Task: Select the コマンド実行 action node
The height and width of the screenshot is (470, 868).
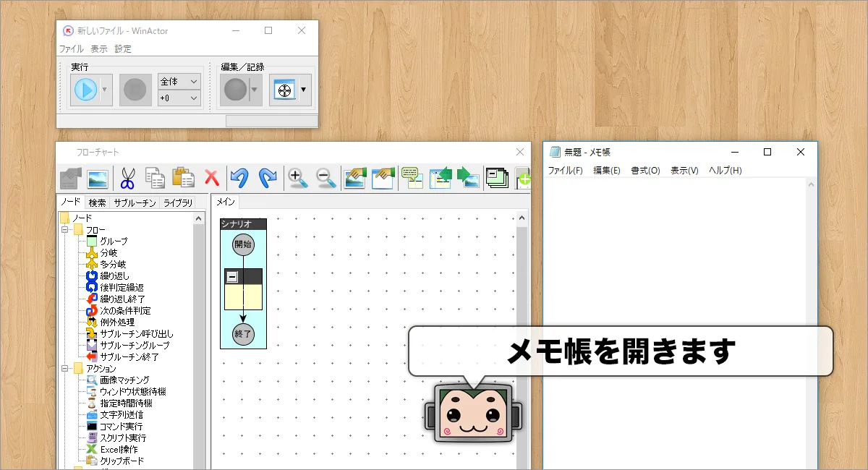Action: tap(122, 427)
